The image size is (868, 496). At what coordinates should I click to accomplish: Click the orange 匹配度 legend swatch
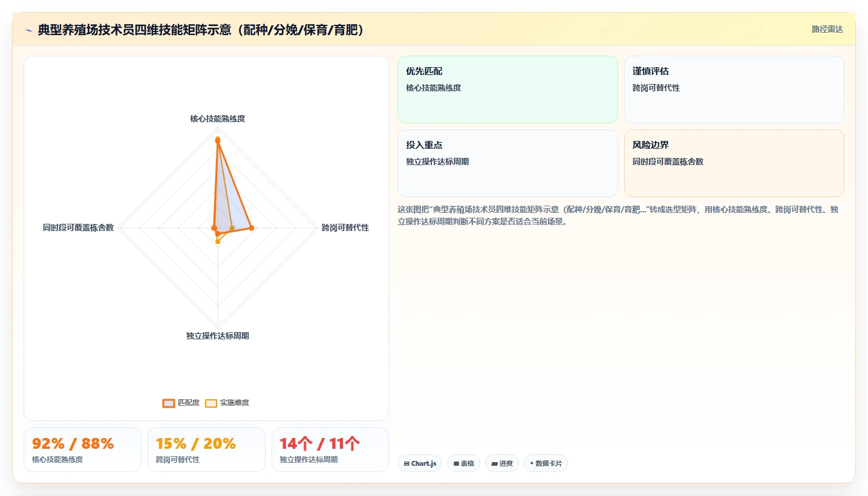click(169, 403)
